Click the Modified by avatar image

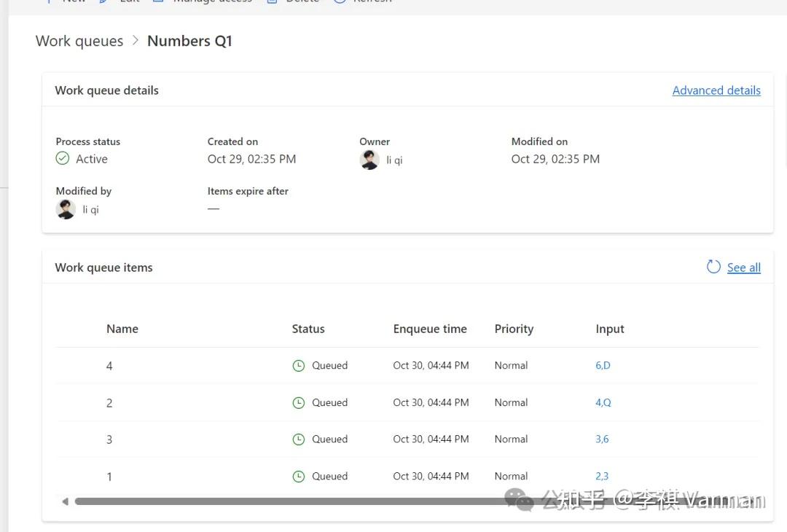tap(66, 208)
